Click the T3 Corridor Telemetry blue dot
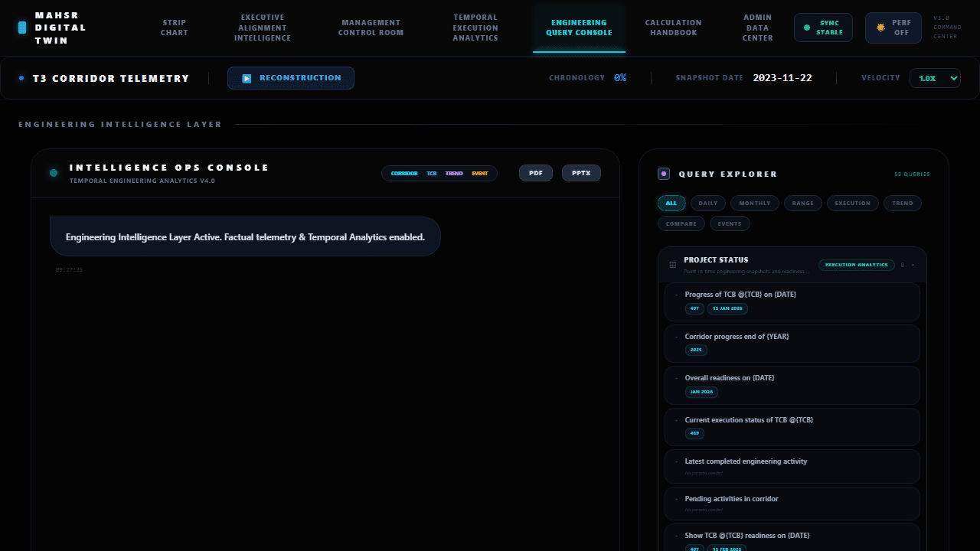Viewport: 980px width, 551px height. pos(21,78)
